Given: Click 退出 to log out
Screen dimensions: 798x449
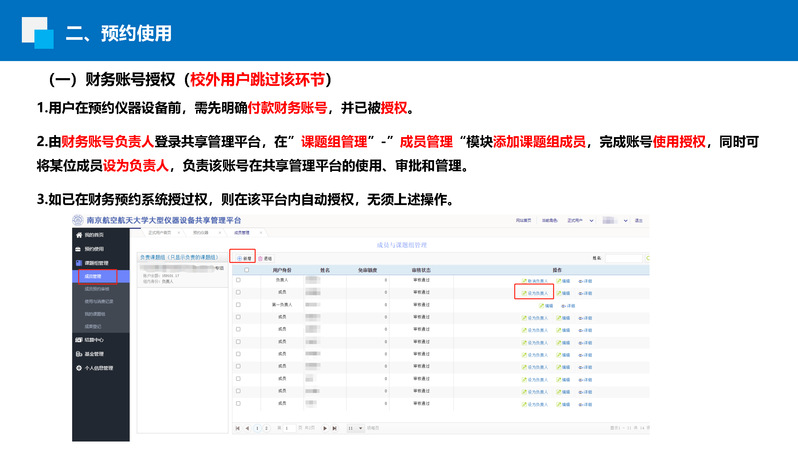Looking at the screenshot, I should [638, 220].
